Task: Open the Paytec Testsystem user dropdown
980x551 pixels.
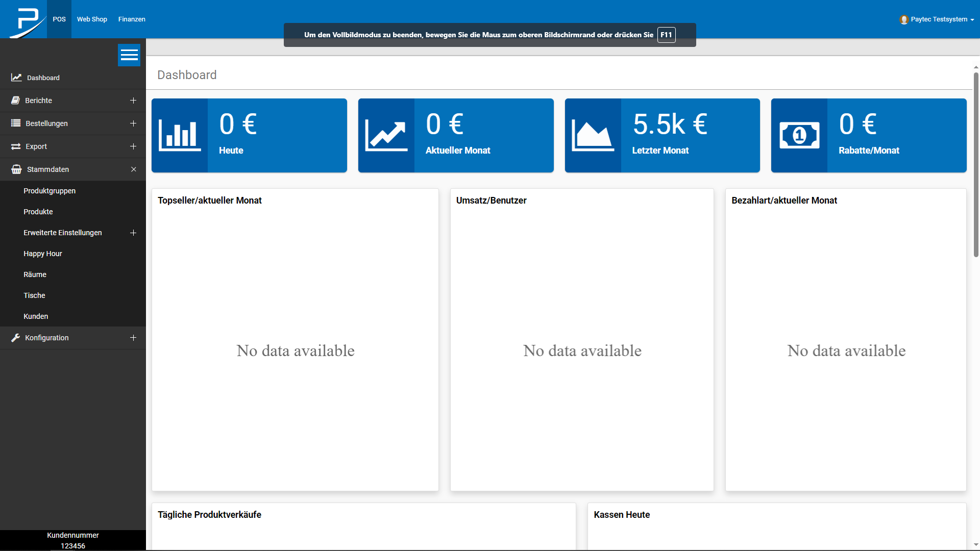Action: click(937, 19)
